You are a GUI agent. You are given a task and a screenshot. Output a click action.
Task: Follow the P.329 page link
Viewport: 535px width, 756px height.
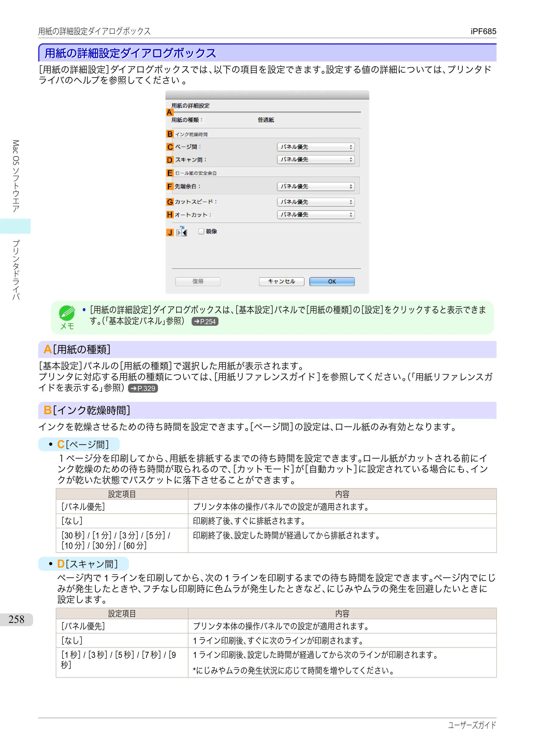point(143,389)
